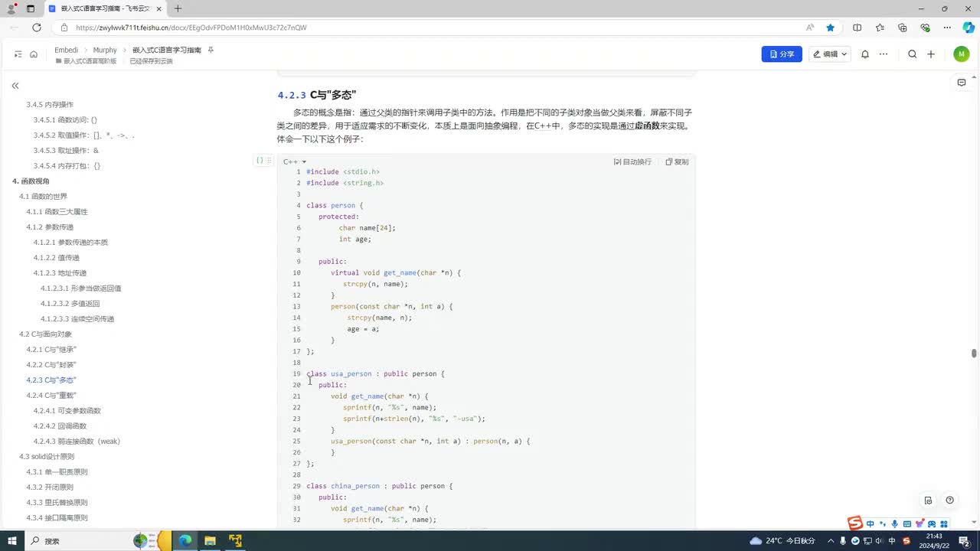Image resolution: width=980 pixels, height=551 pixels.
Task: Toggle the Sogou 中 input mode
Action: [871, 524]
